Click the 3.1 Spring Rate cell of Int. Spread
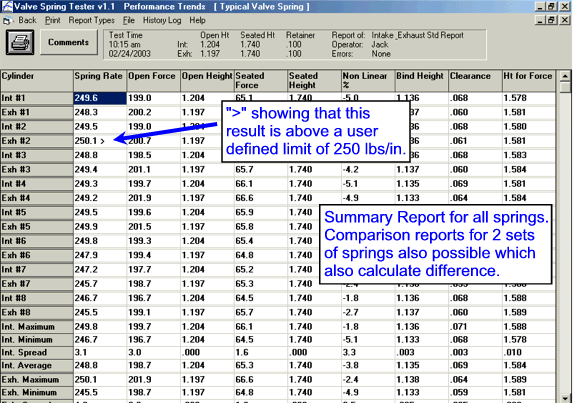Viewport: 576px width, 403px height. [100, 353]
